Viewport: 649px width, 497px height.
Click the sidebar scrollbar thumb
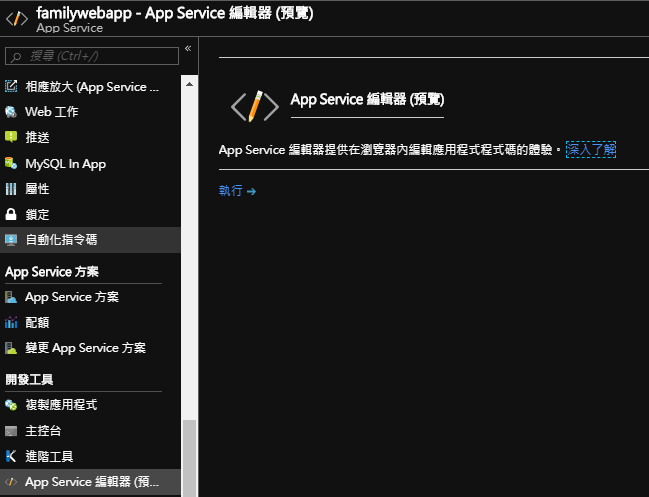coord(190,458)
